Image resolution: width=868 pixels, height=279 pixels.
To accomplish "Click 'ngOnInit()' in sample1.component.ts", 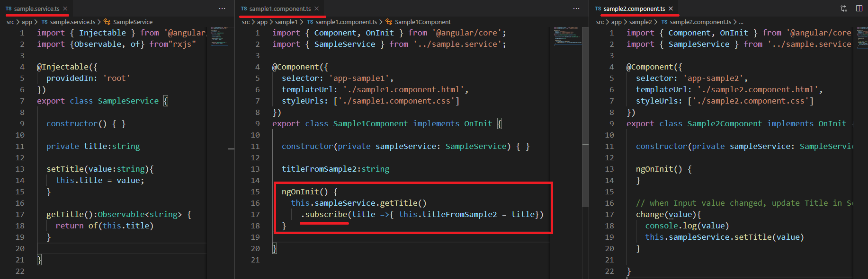I will [304, 192].
